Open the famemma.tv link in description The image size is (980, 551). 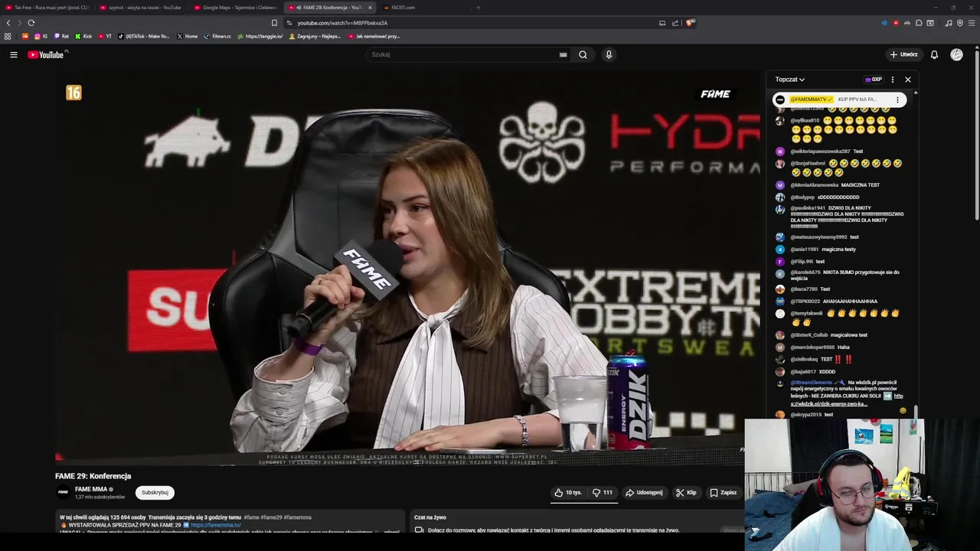pos(216,525)
